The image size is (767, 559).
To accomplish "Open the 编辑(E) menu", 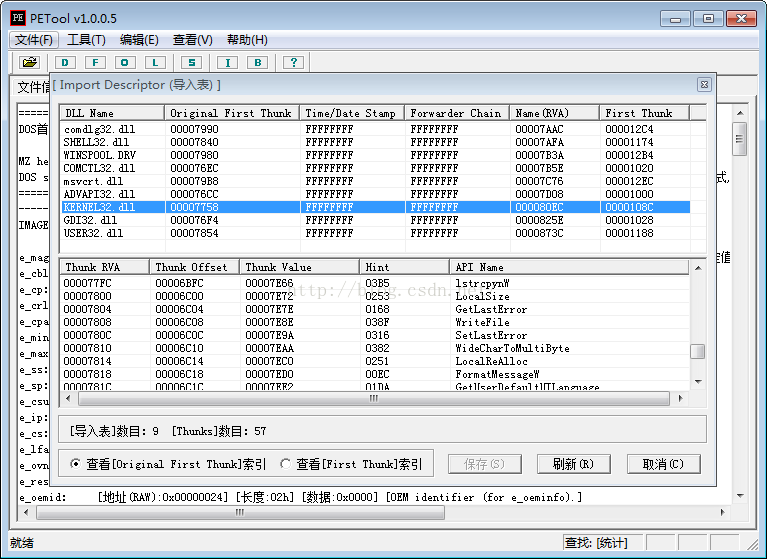I will [x=139, y=40].
